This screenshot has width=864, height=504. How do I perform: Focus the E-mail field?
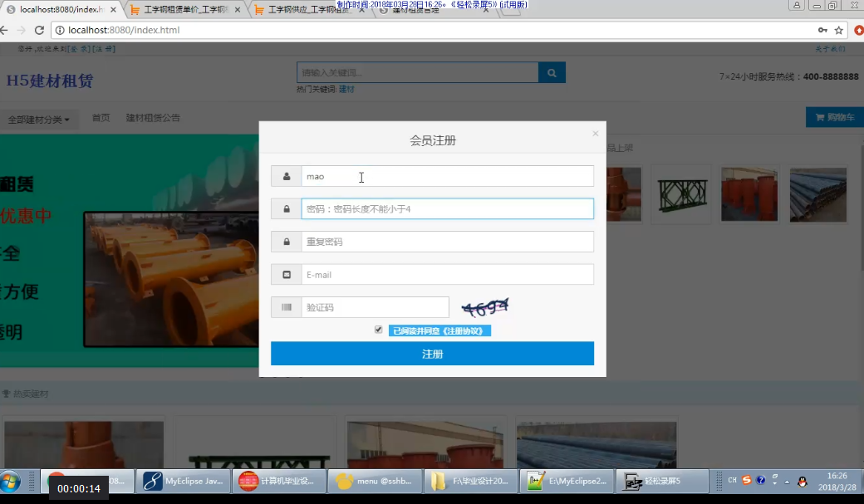[448, 274]
